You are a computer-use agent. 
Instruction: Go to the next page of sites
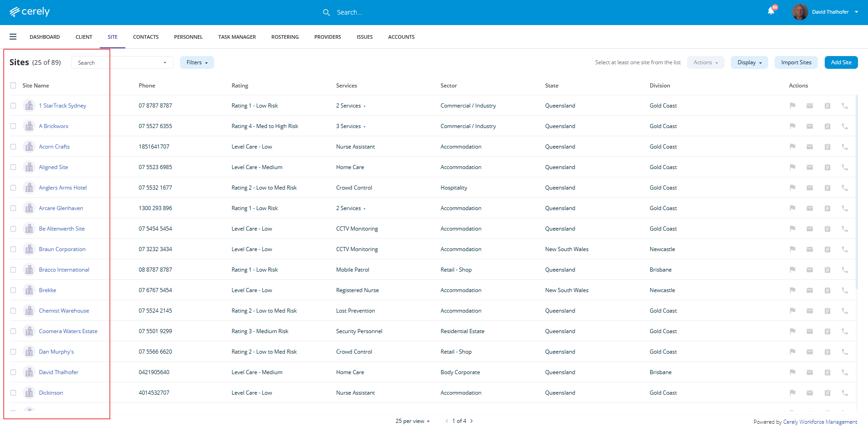[x=472, y=421]
